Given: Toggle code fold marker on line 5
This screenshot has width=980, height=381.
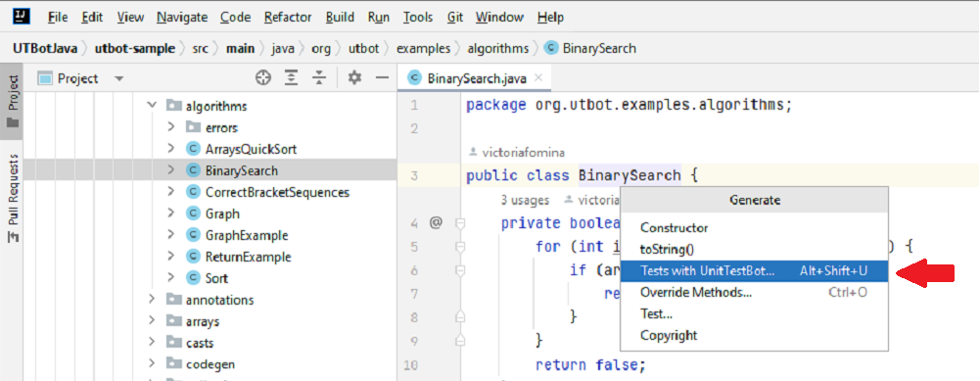Looking at the screenshot, I should click(x=460, y=248).
